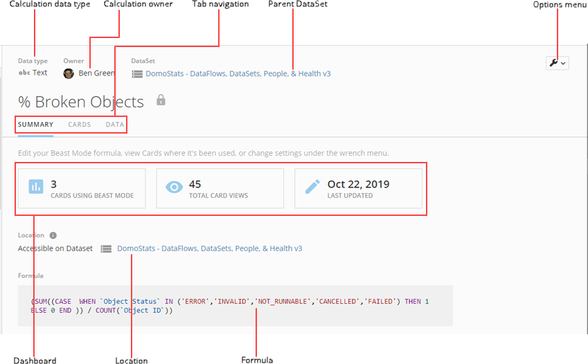Click the 'Formula' section label
The height and width of the screenshot is (364, 588).
pyautogui.click(x=30, y=276)
